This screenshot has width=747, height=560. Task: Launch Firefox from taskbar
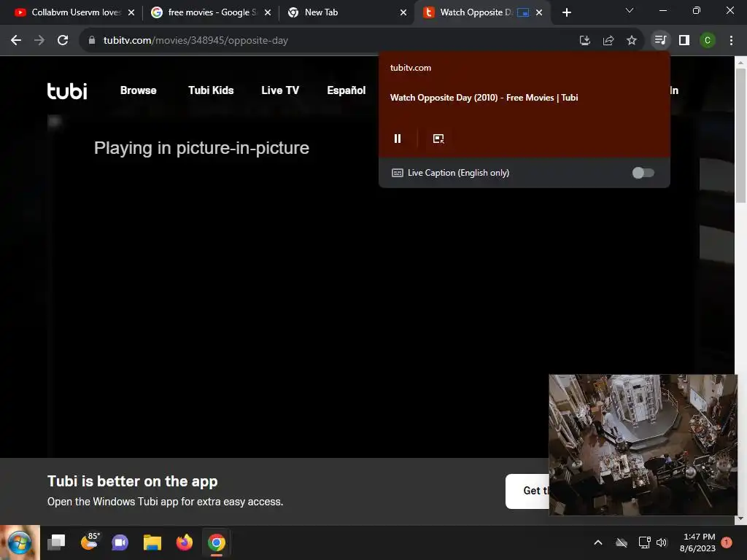185,542
